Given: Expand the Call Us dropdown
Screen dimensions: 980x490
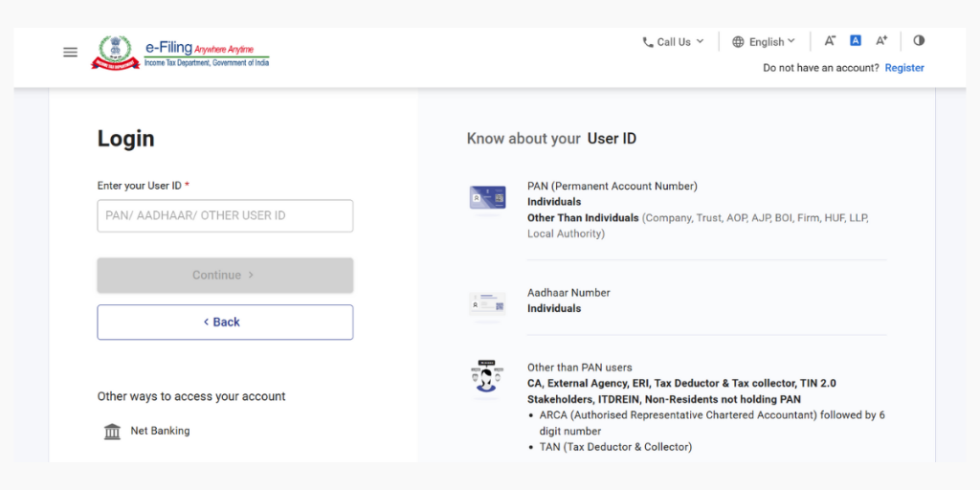Looking at the screenshot, I should 673,42.
